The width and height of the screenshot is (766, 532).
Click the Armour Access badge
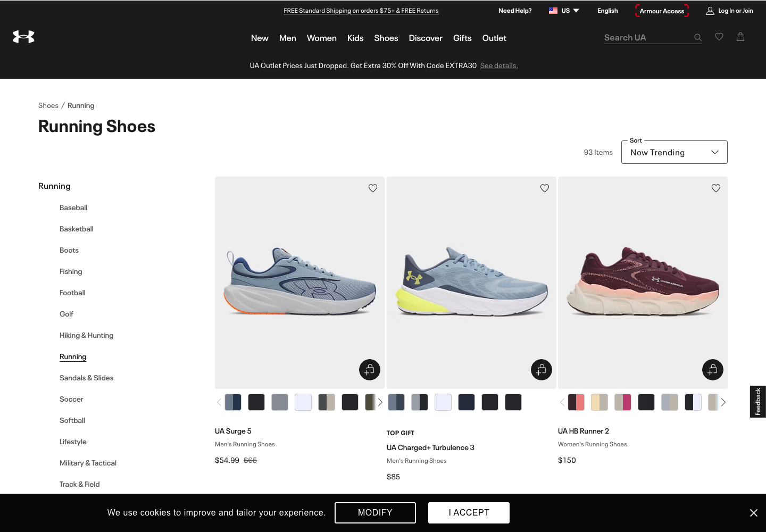coord(662,11)
